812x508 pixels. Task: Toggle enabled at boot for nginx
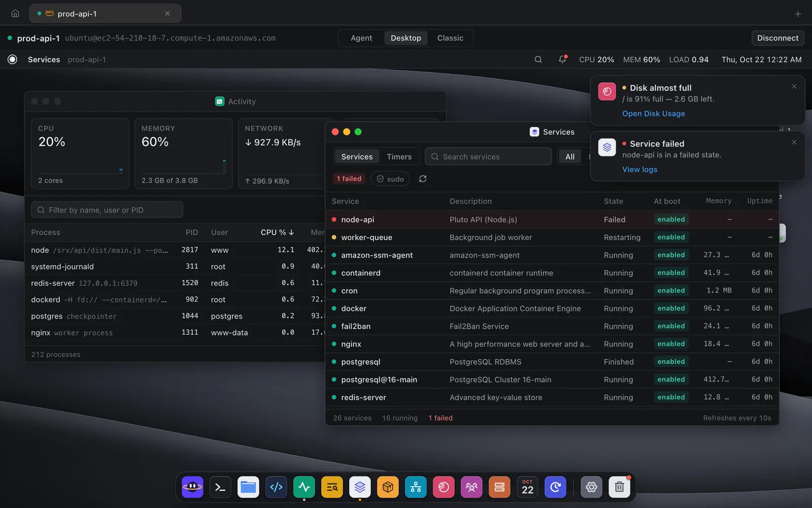[x=671, y=344]
